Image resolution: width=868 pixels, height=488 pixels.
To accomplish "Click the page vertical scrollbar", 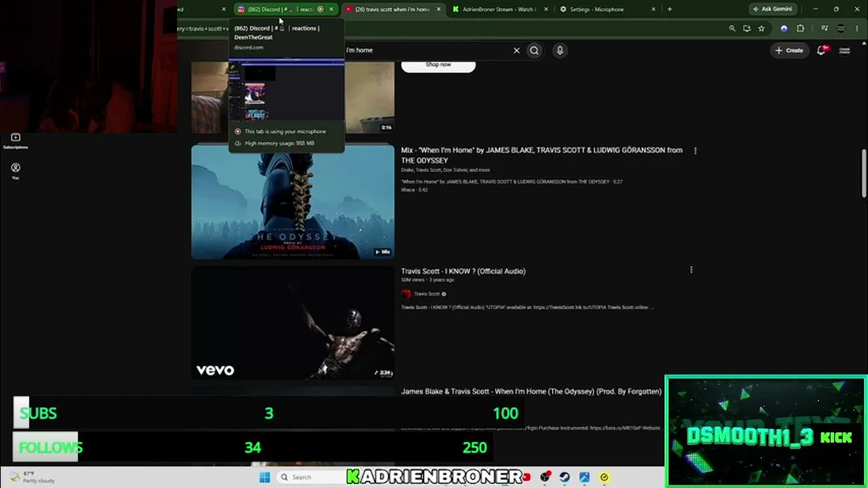I will 864,173.
